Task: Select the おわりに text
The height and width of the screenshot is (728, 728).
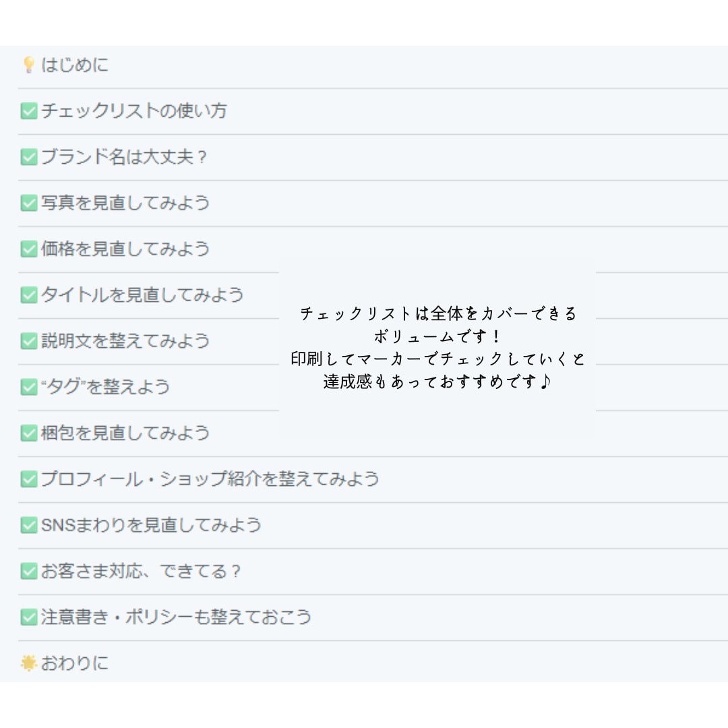Action: point(75,663)
